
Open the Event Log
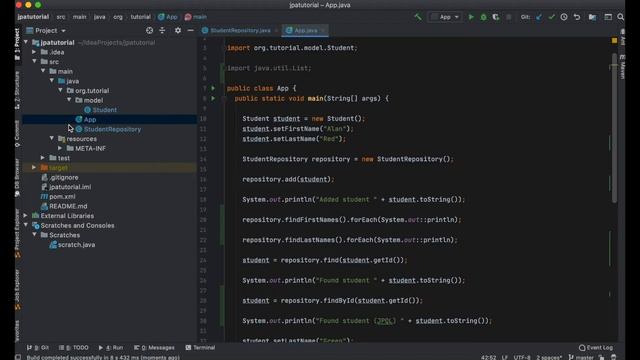point(596,348)
